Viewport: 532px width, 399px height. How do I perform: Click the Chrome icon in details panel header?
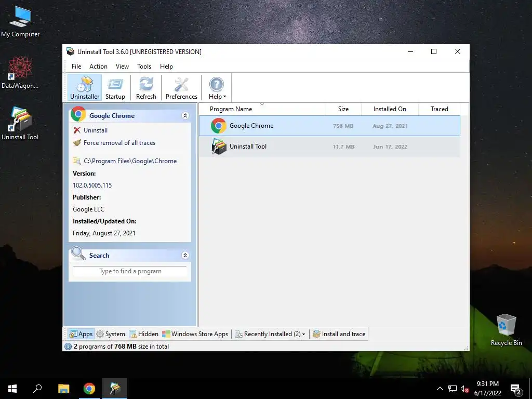tap(78, 114)
